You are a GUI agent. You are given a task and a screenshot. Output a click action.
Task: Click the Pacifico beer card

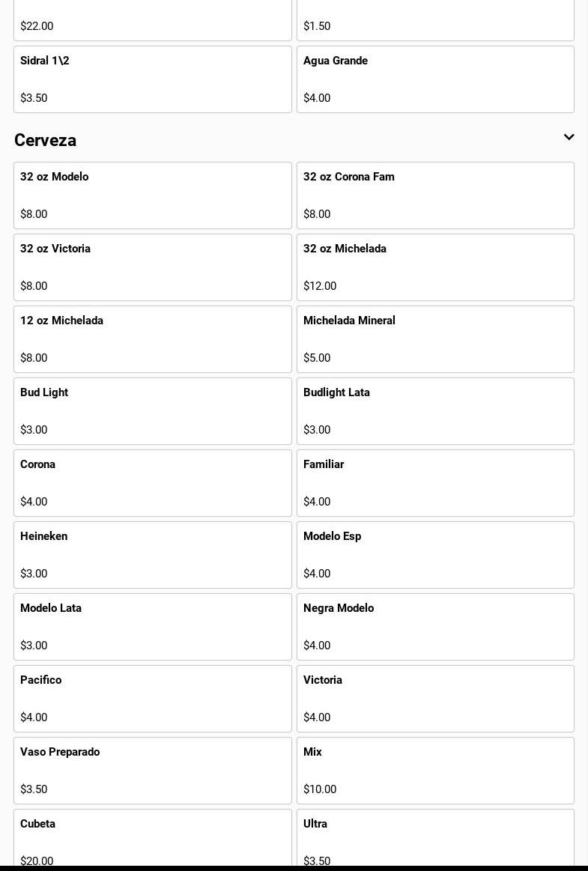[x=153, y=699]
